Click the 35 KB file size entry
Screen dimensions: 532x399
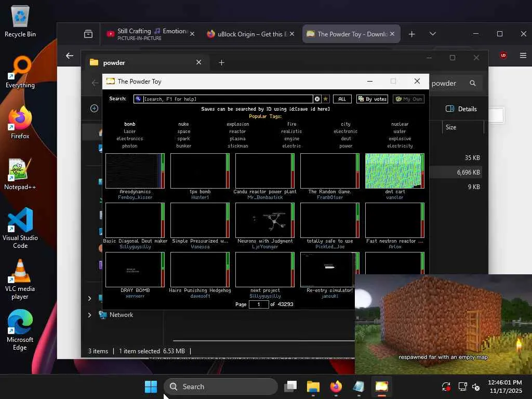tap(472, 158)
